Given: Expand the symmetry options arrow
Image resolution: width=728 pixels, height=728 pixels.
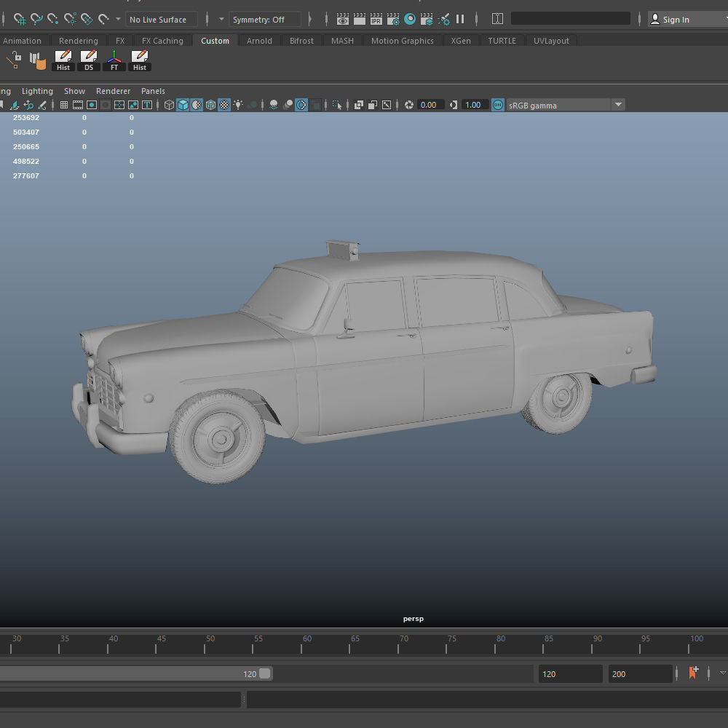Looking at the screenshot, I should 221,19.
